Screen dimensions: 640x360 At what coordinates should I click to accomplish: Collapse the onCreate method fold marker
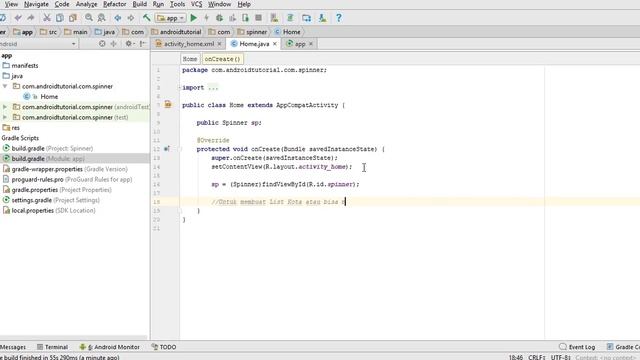(x=180, y=149)
